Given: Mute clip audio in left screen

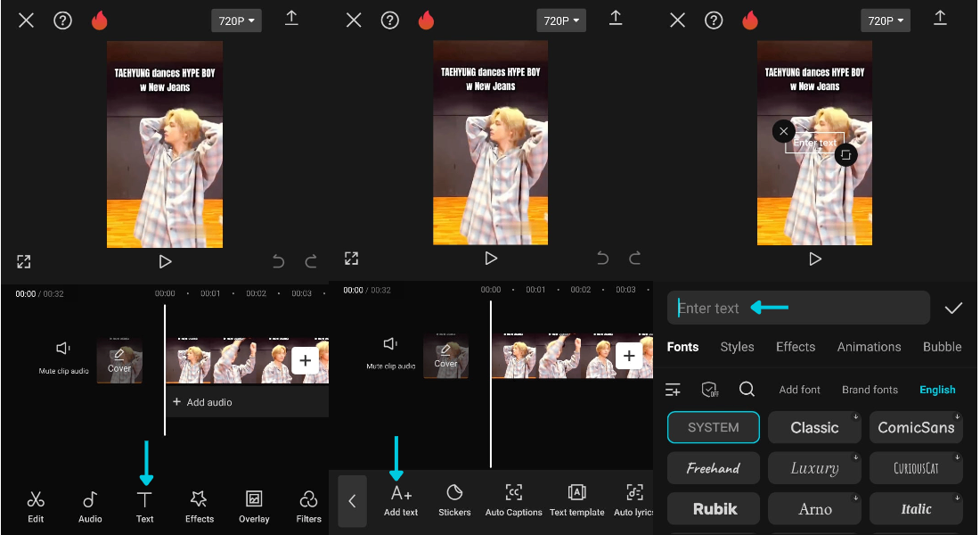Looking at the screenshot, I should pyautogui.click(x=64, y=357).
